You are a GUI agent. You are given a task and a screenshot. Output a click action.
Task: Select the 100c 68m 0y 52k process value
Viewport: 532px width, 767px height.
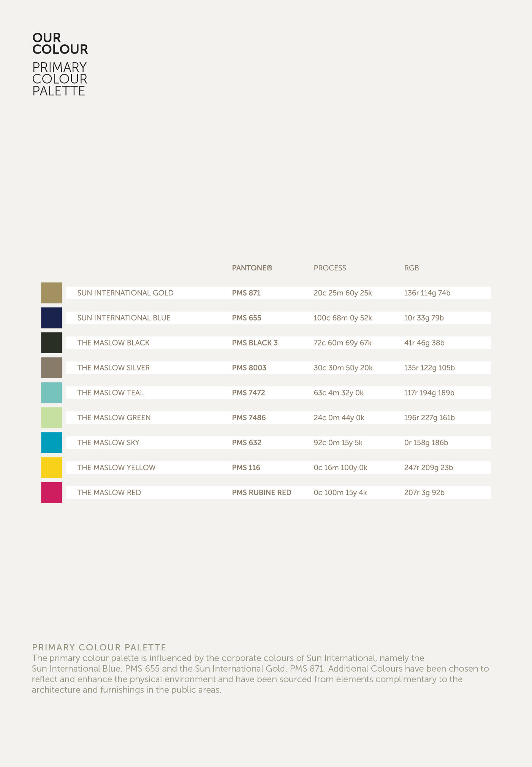[342, 318]
